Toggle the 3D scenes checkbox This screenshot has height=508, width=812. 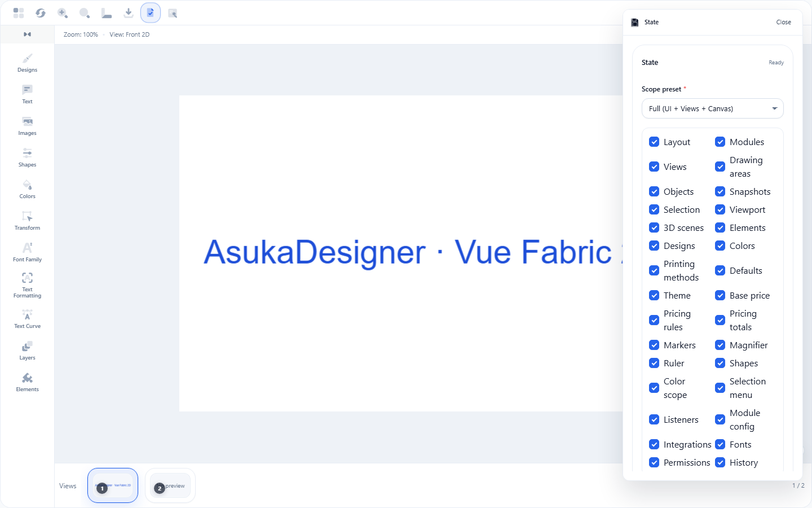pyautogui.click(x=654, y=227)
